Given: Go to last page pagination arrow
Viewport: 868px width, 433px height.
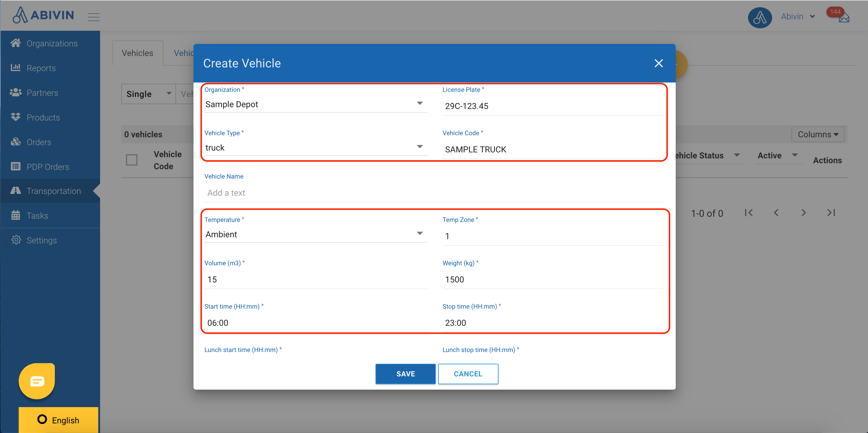Looking at the screenshot, I should tap(831, 213).
